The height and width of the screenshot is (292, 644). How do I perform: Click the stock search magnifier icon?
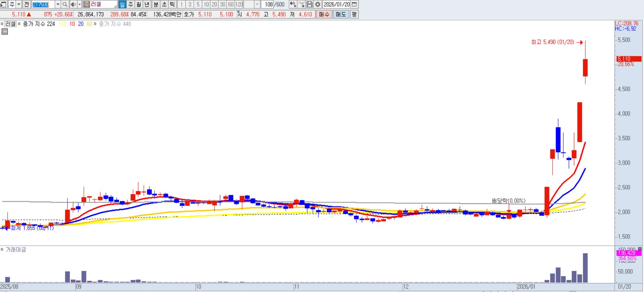(65, 4)
